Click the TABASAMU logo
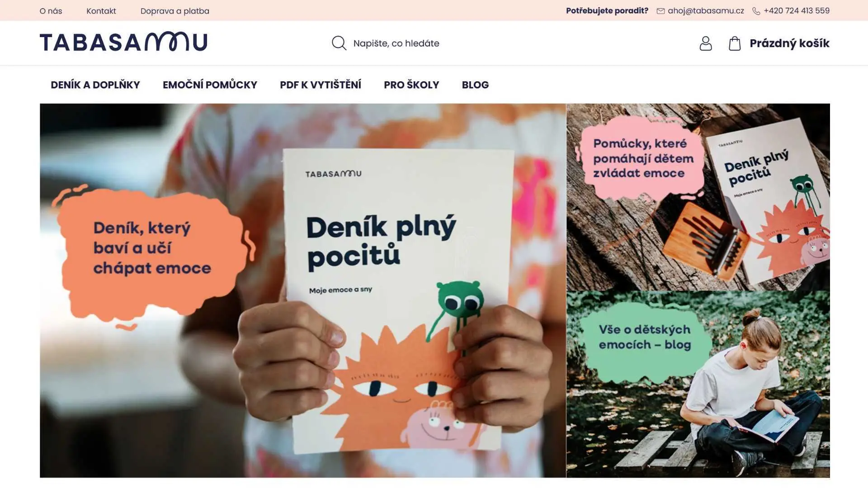The width and height of the screenshot is (868, 488). (x=123, y=42)
